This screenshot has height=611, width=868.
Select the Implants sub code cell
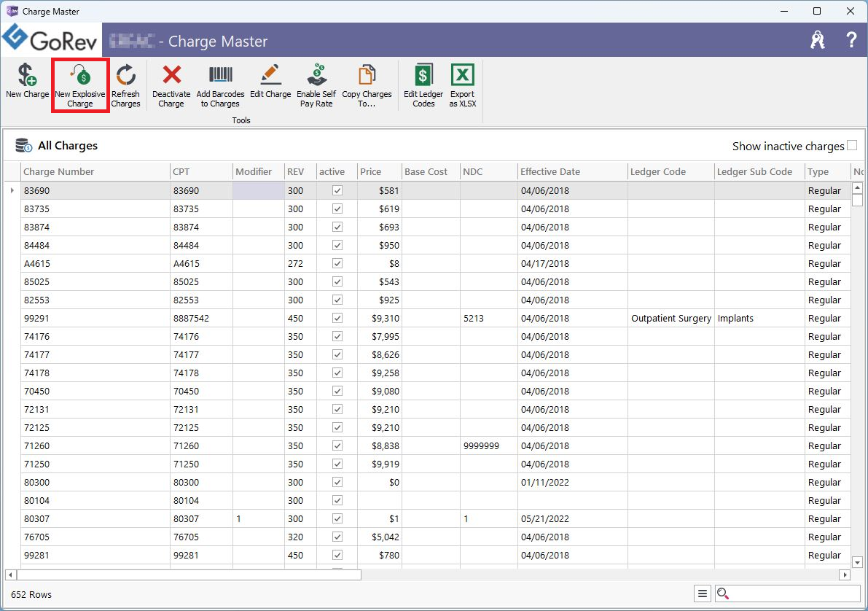(x=759, y=318)
